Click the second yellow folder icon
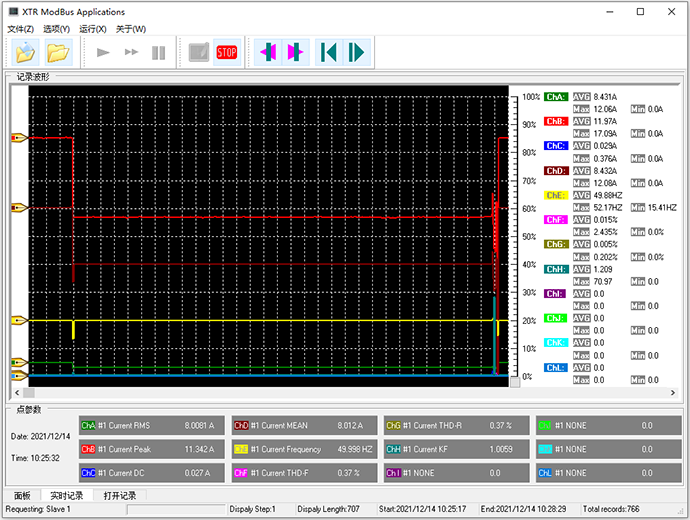The width and height of the screenshot is (690, 520). [58, 51]
